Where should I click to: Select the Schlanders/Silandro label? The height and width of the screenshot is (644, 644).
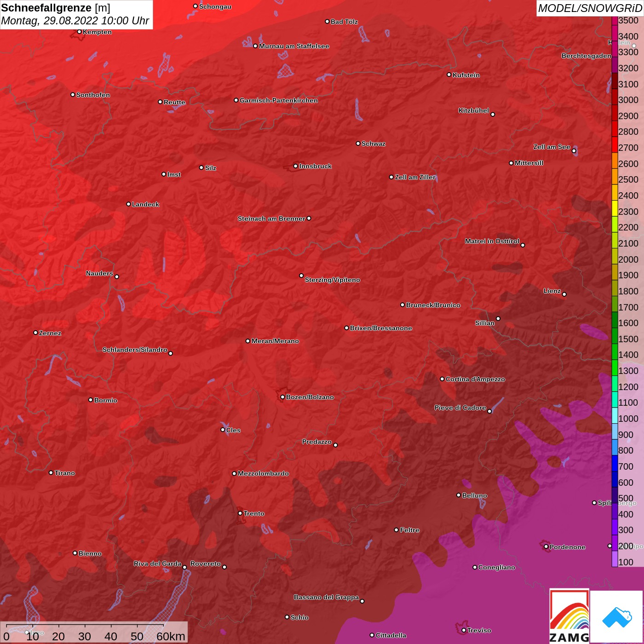point(135,350)
